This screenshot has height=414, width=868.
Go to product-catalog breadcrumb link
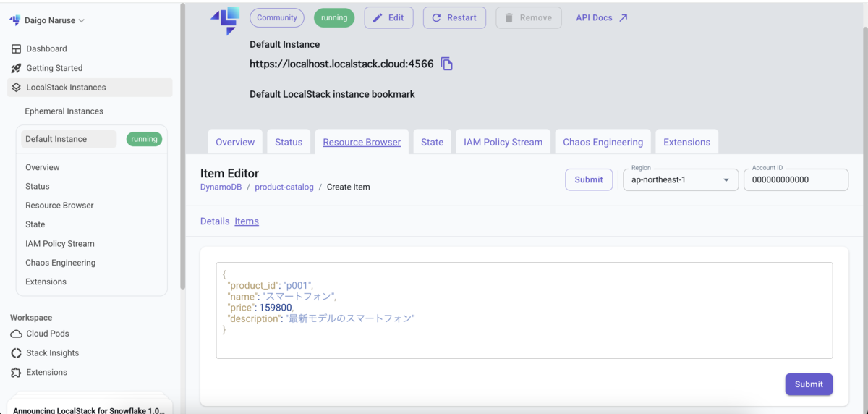284,187
